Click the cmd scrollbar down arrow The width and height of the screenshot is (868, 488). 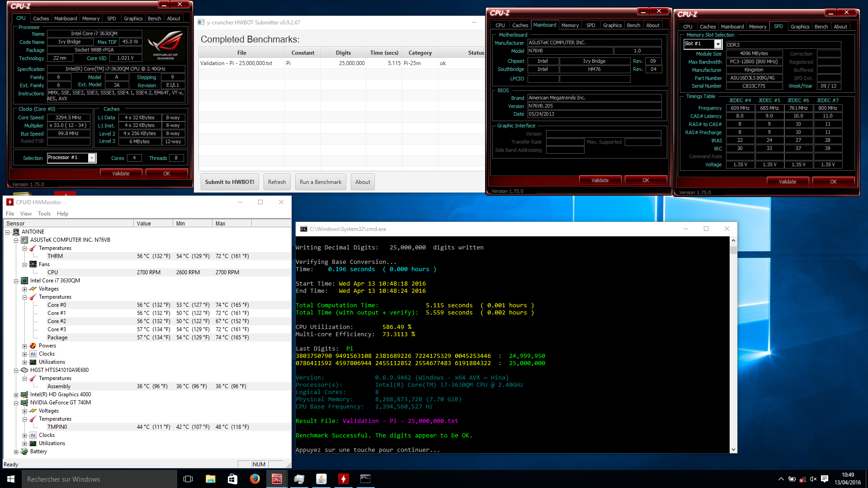[733, 450]
